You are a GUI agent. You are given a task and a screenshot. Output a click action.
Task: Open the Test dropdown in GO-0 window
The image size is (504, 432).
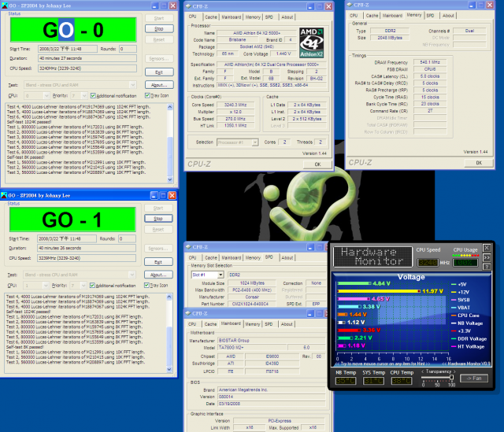(x=133, y=85)
